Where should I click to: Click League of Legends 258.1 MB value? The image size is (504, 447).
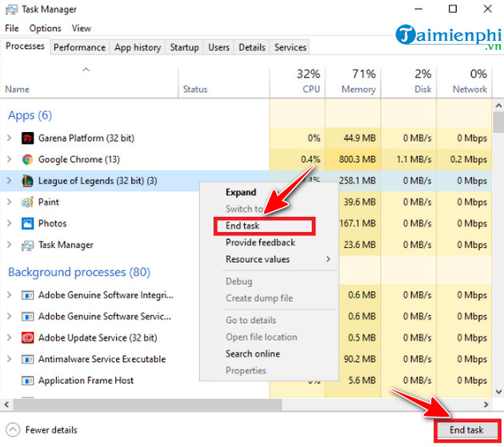[357, 181]
